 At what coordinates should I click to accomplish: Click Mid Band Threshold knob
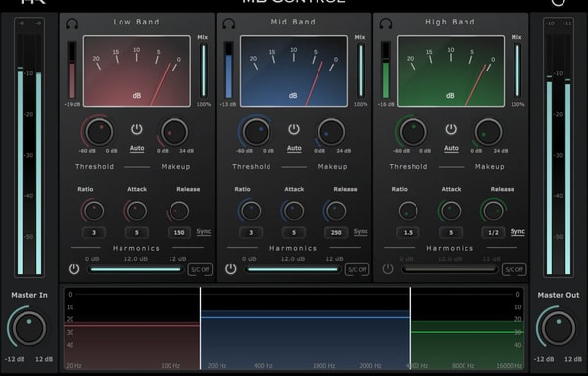tap(256, 132)
